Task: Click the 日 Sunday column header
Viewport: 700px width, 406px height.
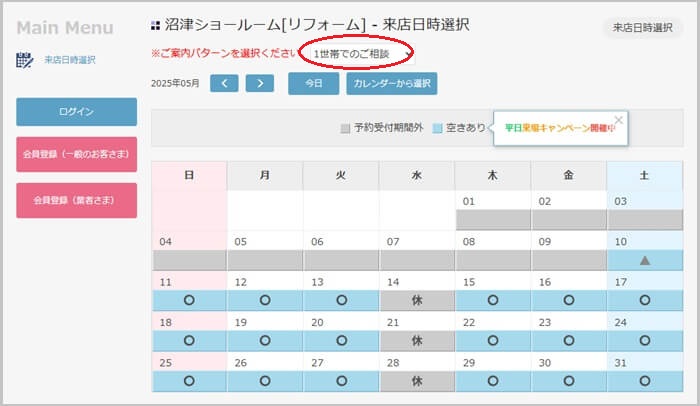Action: (x=189, y=176)
